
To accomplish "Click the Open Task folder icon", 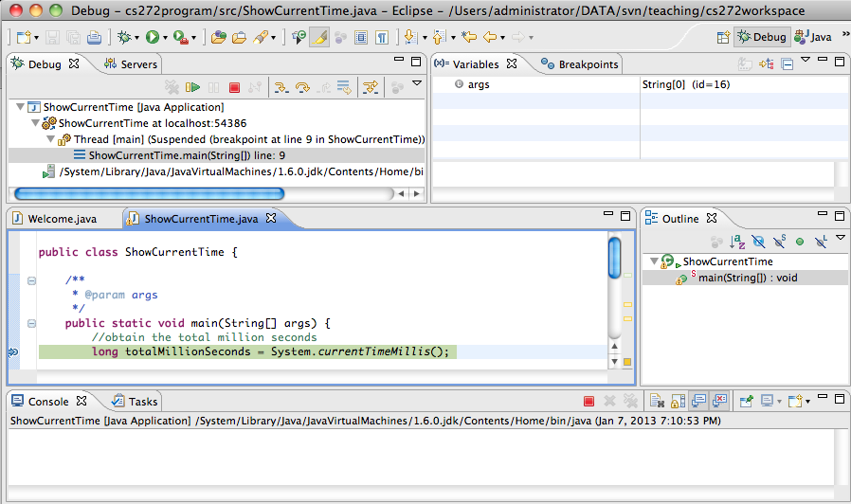I will (239, 37).
